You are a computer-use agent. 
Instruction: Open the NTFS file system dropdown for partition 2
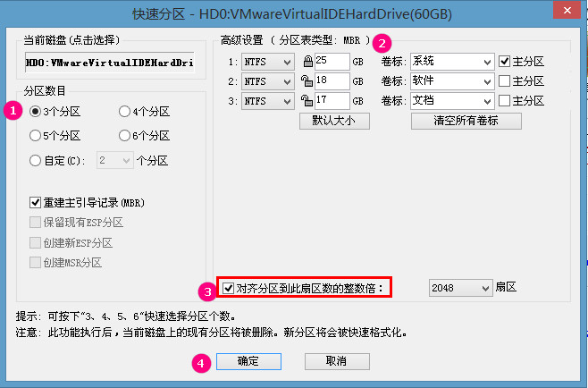(x=268, y=81)
